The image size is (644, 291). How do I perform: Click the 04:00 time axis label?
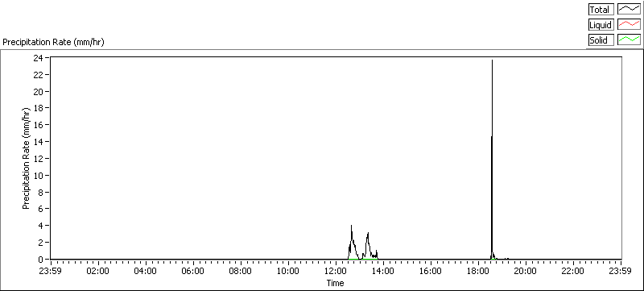pos(146,272)
